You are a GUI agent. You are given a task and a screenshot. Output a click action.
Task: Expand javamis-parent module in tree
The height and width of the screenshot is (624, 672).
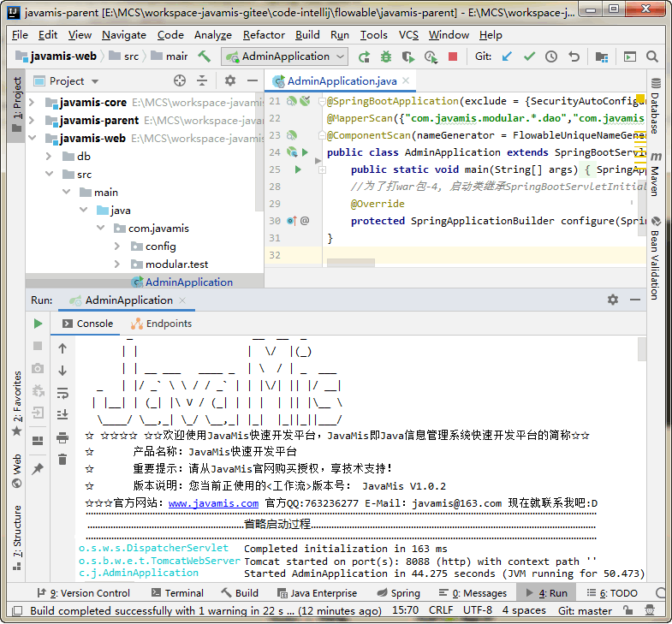tap(32, 121)
